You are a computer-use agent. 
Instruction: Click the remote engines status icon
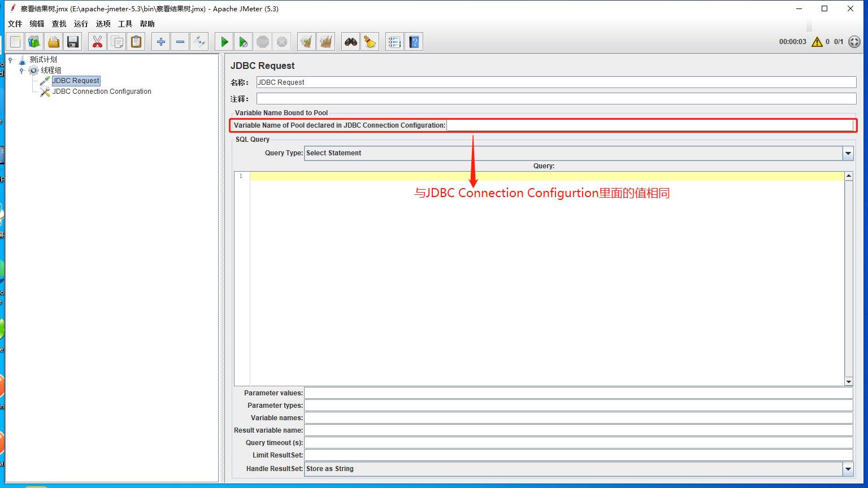(x=854, y=42)
